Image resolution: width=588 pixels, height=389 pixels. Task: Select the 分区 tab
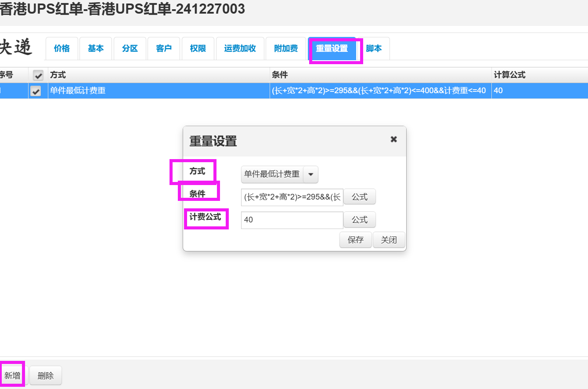tap(130, 48)
